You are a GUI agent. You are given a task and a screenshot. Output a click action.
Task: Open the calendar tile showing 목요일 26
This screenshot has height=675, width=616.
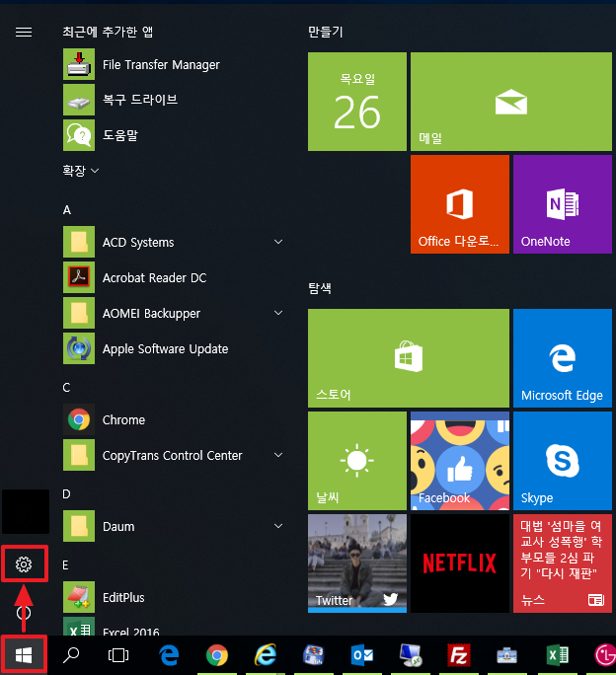click(357, 102)
